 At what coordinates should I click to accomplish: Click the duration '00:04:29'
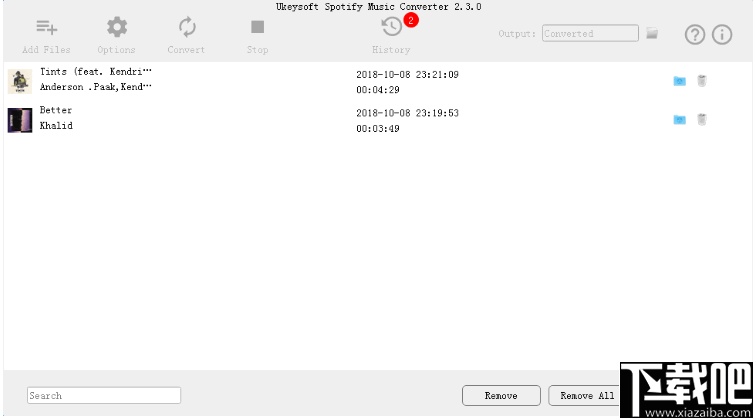coord(378,90)
